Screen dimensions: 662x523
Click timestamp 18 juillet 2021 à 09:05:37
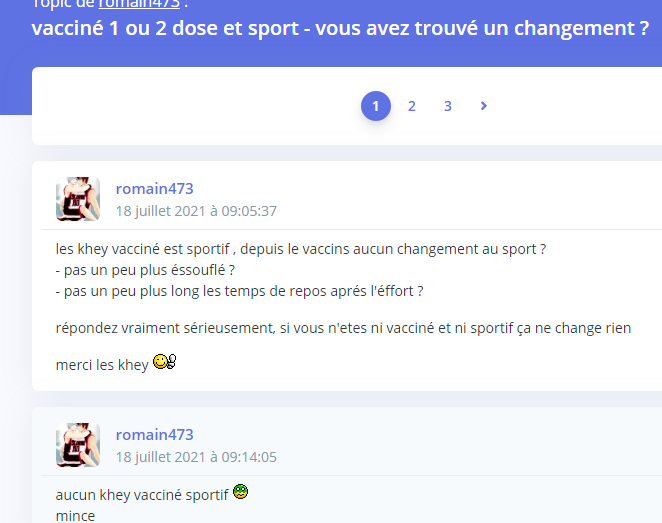pyautogui.click(x=196, y=211)
